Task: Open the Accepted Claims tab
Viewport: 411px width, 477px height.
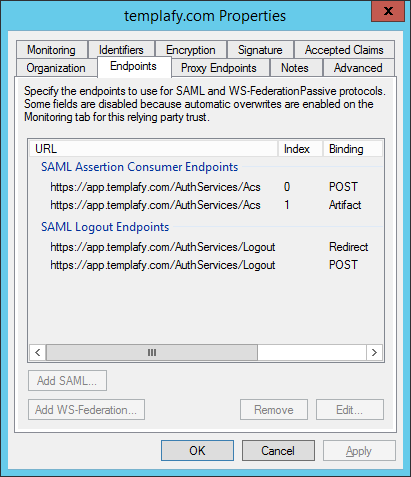Action: click(344, 50)
